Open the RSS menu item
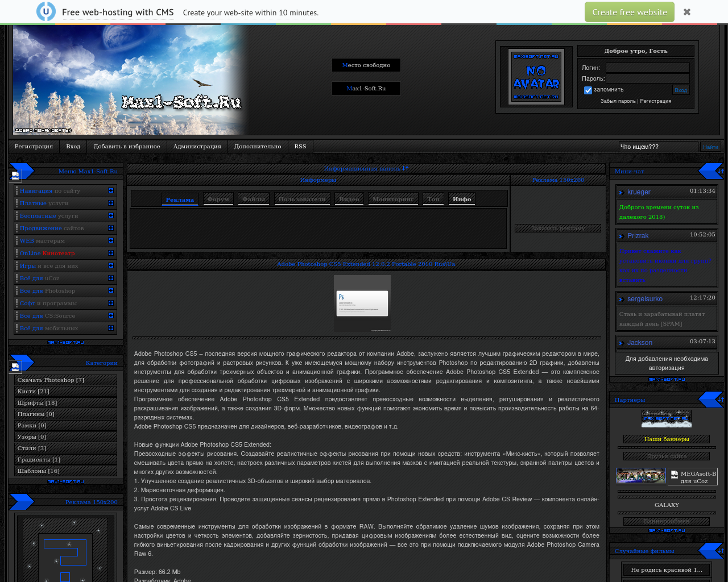This screenshot has width=728, height=582. [300, 147]
